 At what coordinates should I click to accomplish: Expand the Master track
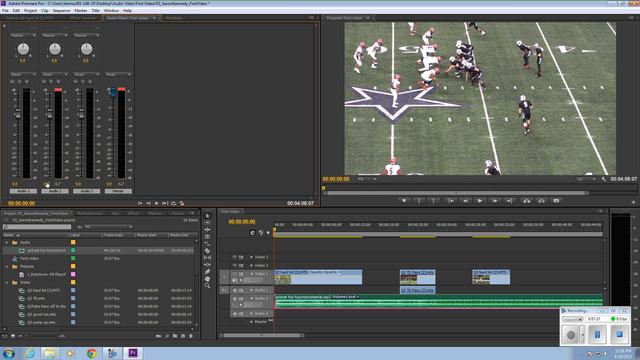251,322
